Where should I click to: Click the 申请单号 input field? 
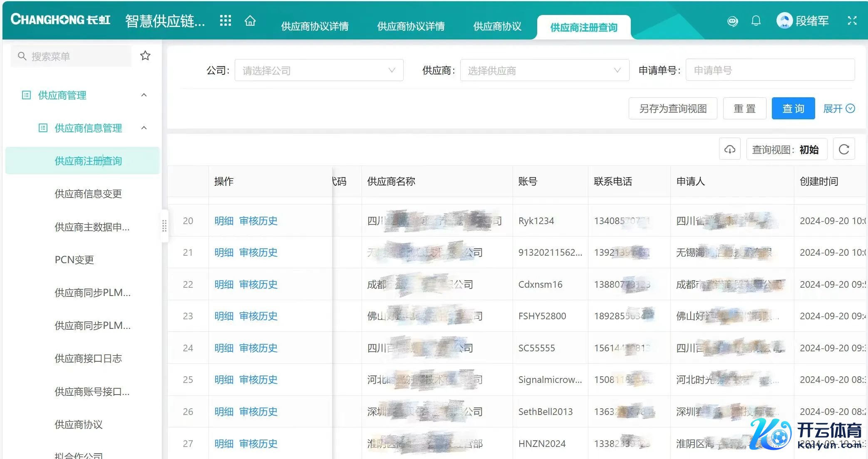[770, 70]
